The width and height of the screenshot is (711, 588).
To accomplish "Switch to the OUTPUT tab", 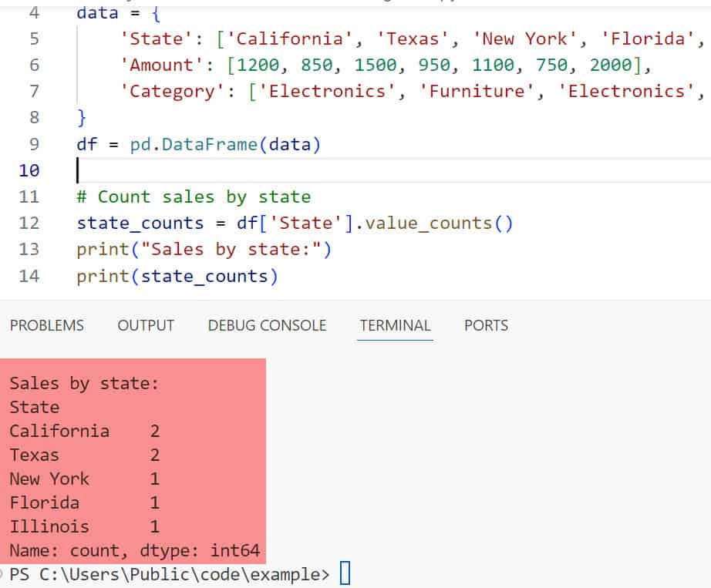I will tap(146, 325).
